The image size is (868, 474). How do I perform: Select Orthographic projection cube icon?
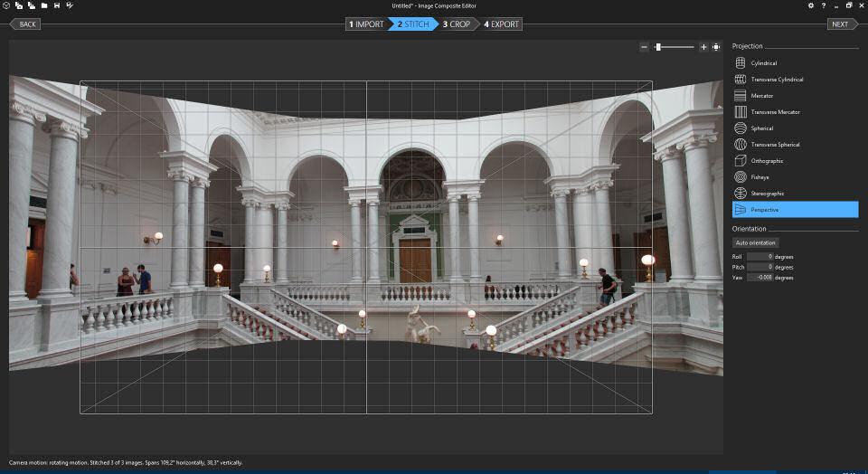(741, 161)
